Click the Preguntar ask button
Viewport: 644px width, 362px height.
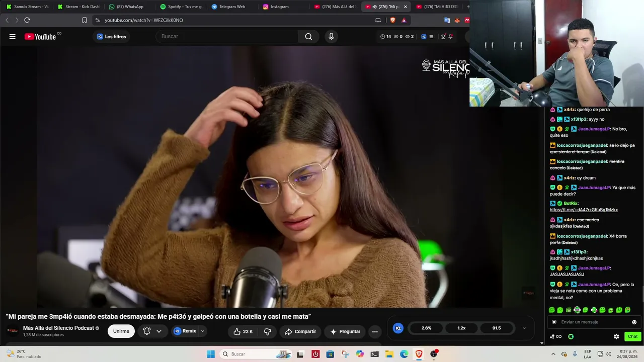point(345,331)
